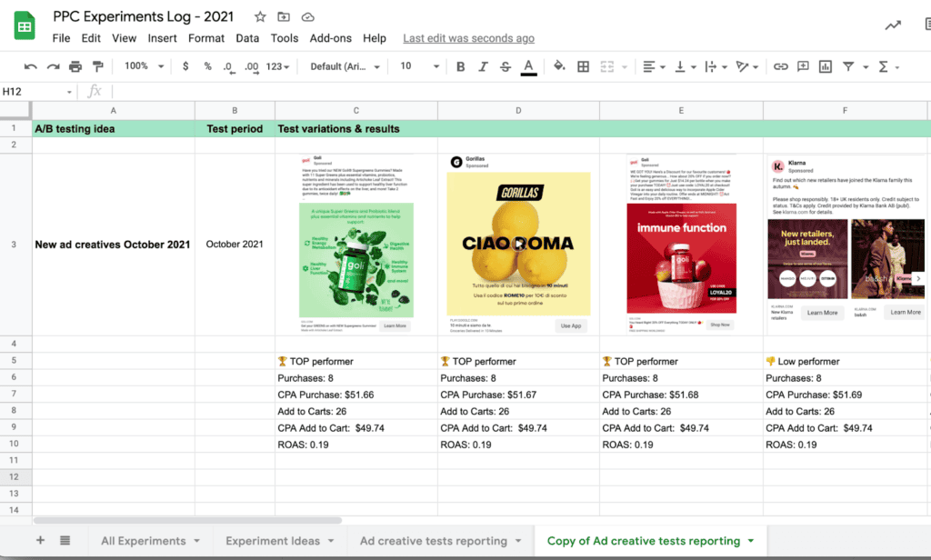The width and height of the screenshot is (931, 560).
Task: Insert a link
Action: [780, 66]
